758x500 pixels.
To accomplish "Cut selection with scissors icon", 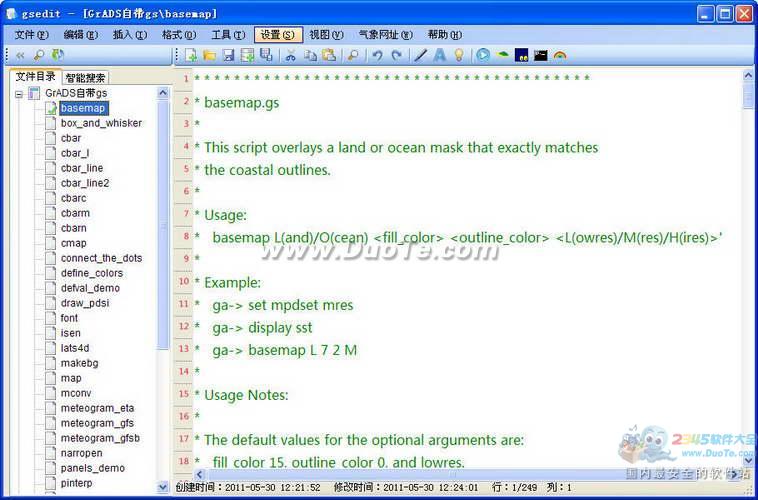I will coord(291,56).
